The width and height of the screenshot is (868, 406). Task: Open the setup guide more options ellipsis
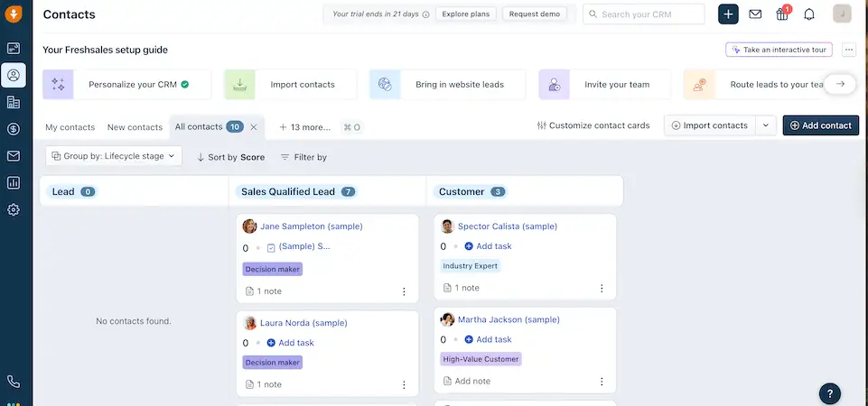(x=849, y=50)
